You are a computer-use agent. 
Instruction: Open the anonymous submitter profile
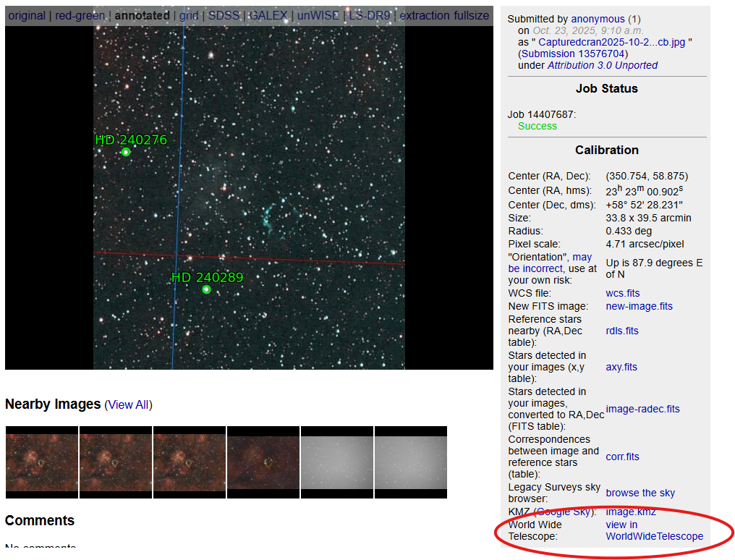pyautogui.click(x=598, y=20)
